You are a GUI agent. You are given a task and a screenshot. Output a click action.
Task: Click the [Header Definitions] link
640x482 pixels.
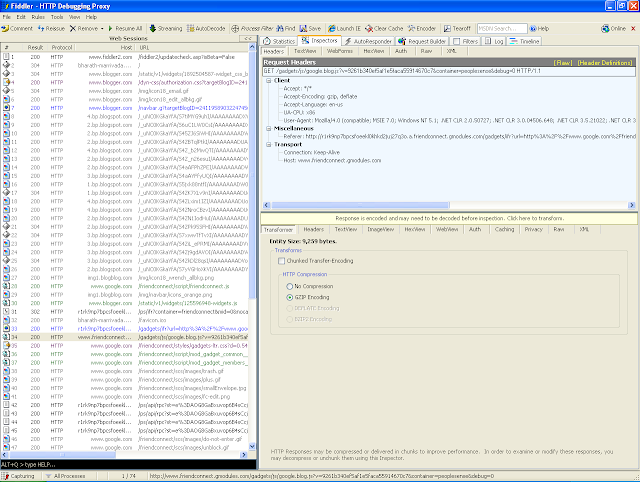(x=605, y=63)
